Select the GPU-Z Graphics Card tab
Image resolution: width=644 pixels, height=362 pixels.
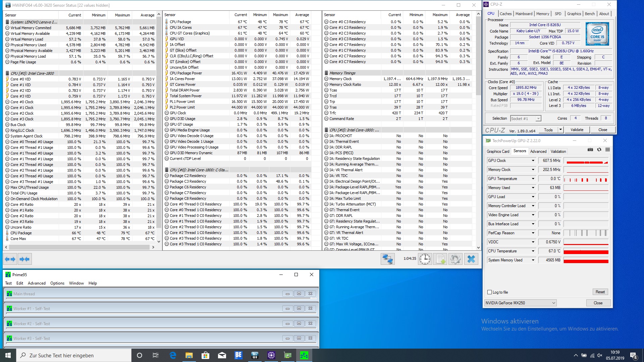[498, 152]
